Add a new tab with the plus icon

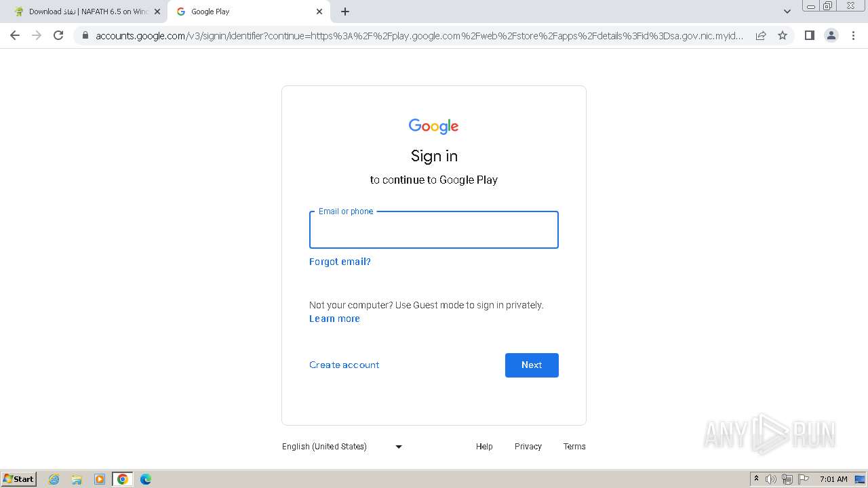pyautogui.click(x=345, y=12)
